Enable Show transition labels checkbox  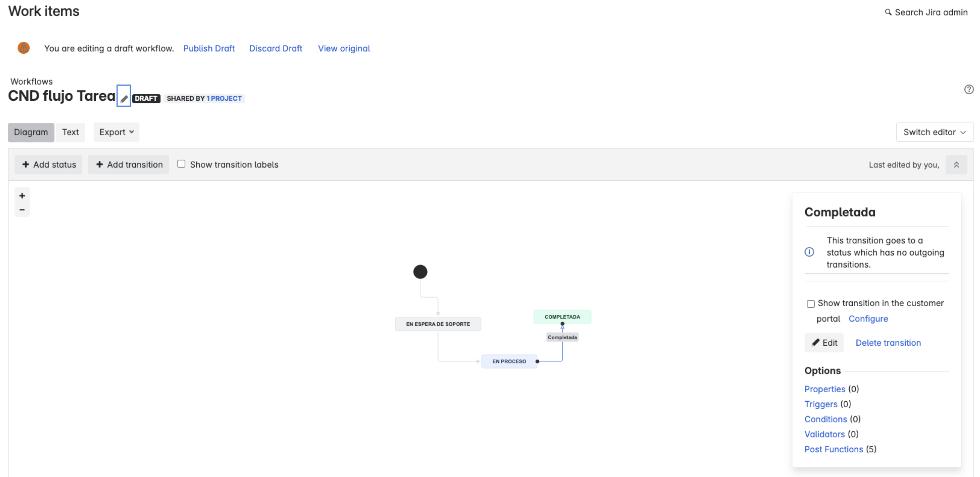182,164
